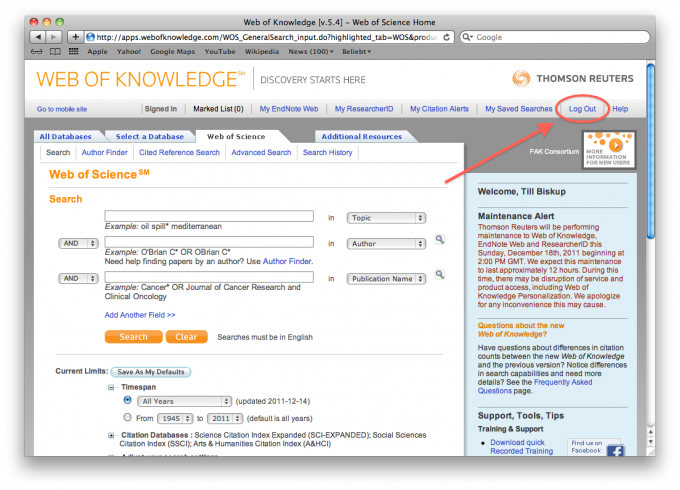Click the Author Finder link in help text
Screen dimensions: 680x490
(287, 261)
